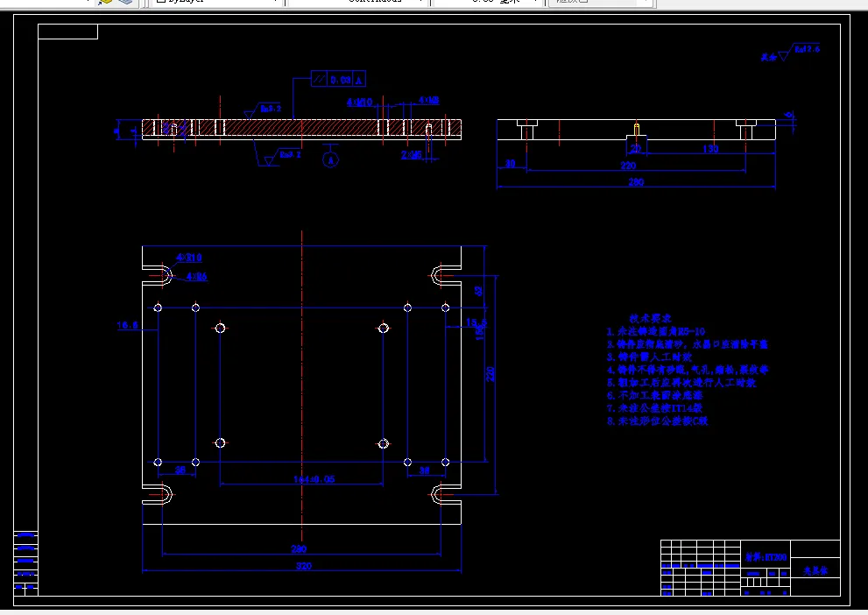The height and width of the screenshot is (615, 868).
Task: Select the 4×M8 thread callout
Action: 428,100
